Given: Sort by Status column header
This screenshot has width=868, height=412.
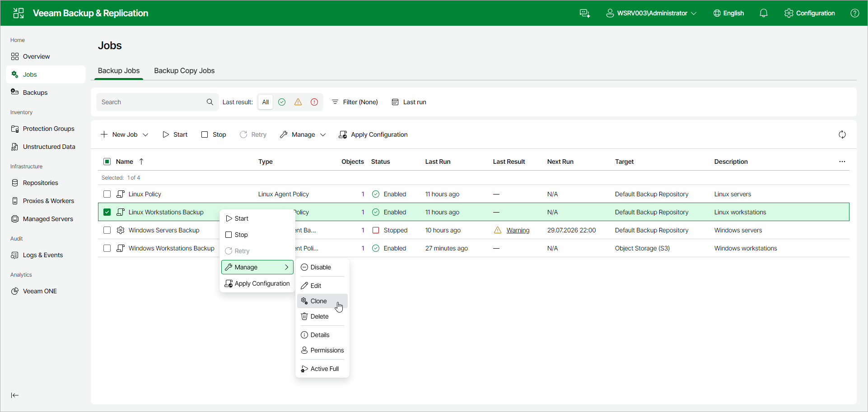Looking at the screenshot, I should (381, 162).
